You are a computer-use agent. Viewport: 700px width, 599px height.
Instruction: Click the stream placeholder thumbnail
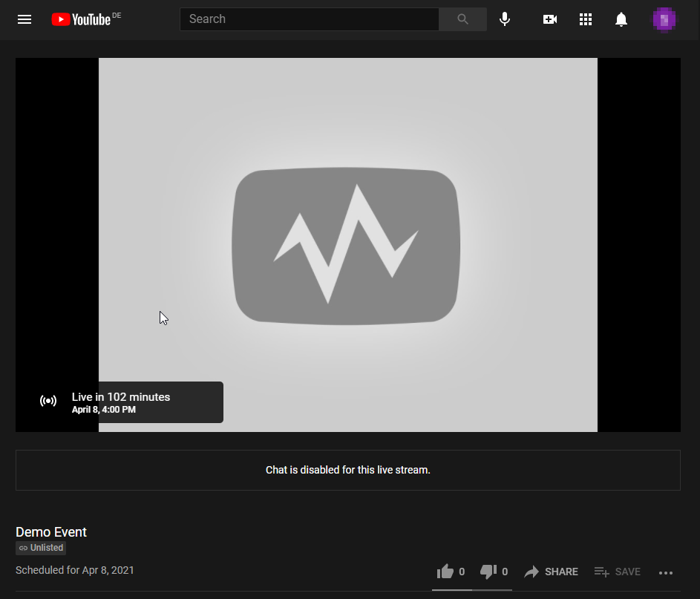(x=347, y=245)
